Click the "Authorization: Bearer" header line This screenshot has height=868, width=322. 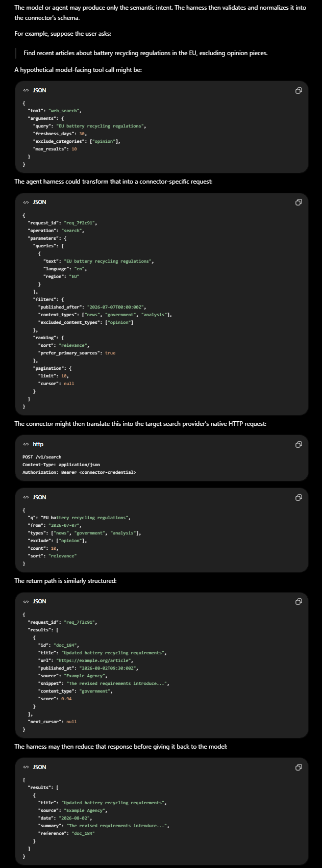pyautogui.click(x=79, y=472)
